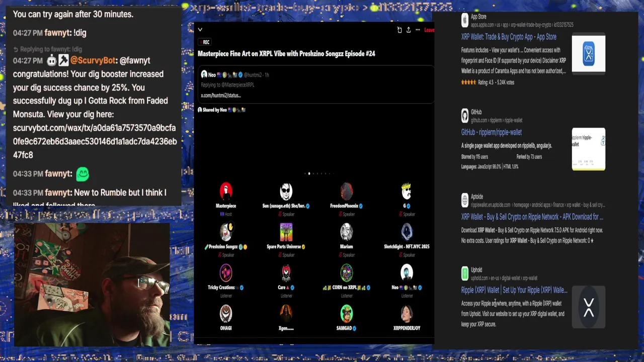Image resolution: width=644 pixels, height=362 pixels.
Task: Open Neo's avatar in the shared post
Action: (204, 74)
